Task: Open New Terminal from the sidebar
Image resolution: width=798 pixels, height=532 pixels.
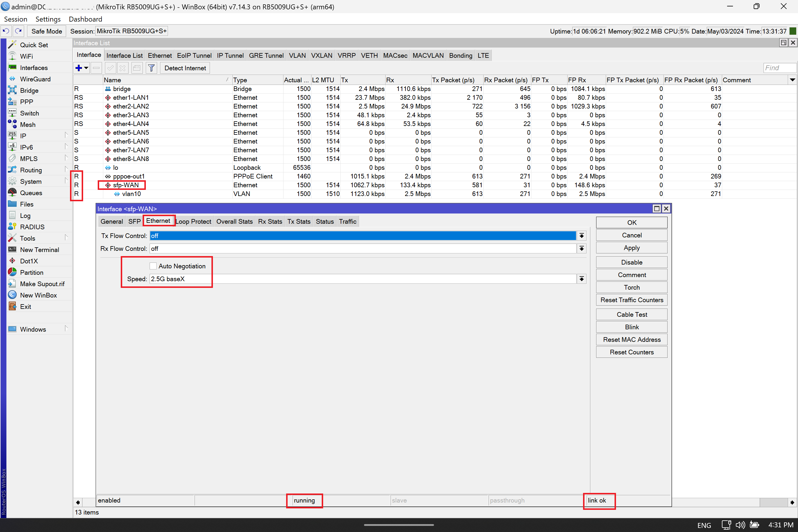Action: click(x=39, y=250)
